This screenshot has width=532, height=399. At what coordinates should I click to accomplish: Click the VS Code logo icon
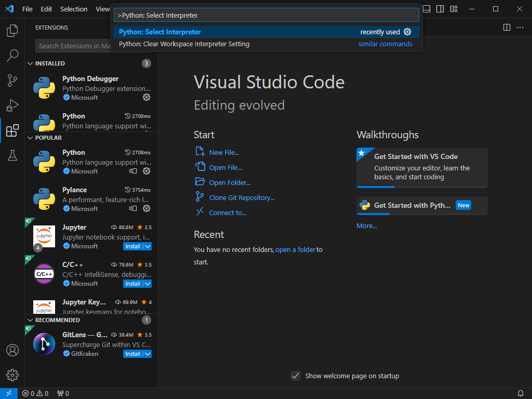(x=9, y=9)
